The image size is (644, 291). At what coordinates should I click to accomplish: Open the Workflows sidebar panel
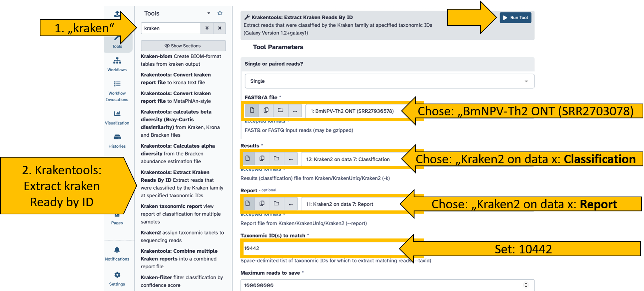point(117,65)
